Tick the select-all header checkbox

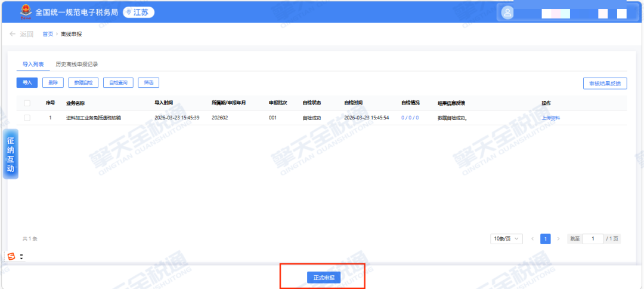[27, 103]
